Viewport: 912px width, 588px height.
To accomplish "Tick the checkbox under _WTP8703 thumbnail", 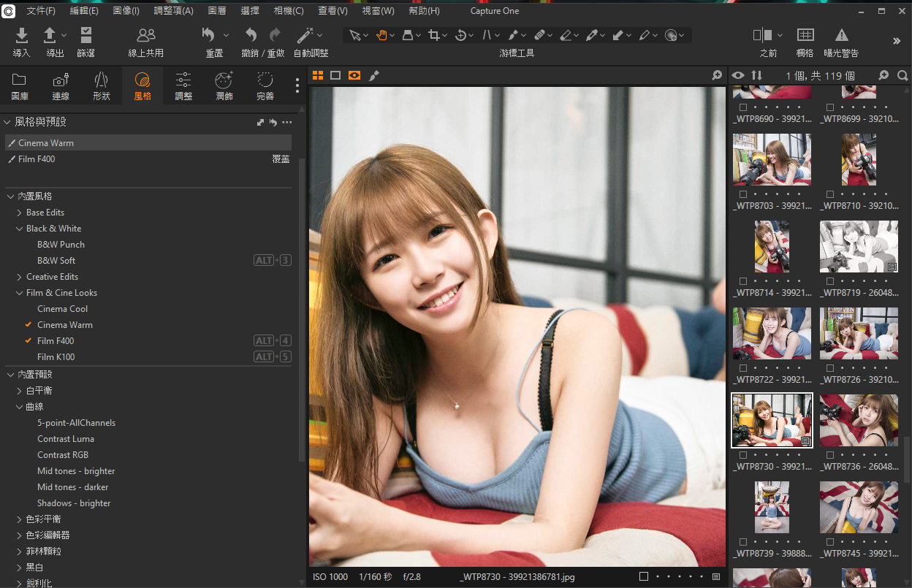I will coord(743,195).
